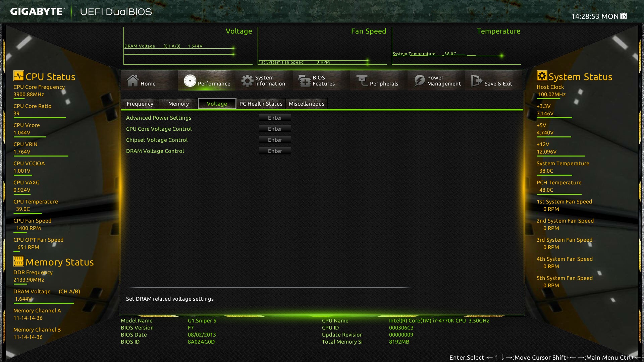644x362 pixels.
Task: Click the Power Management lightning icon
Action: tap(419, 81)
